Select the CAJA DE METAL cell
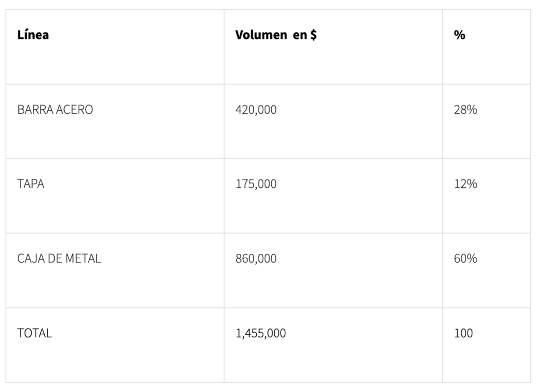Screen dimensions: 538x392 tap(59, 259)
